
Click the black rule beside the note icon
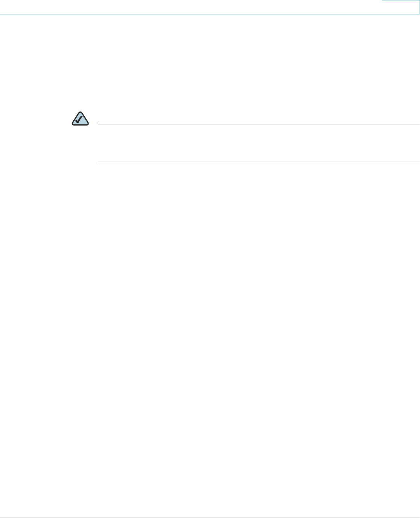(x=259, y=124)
